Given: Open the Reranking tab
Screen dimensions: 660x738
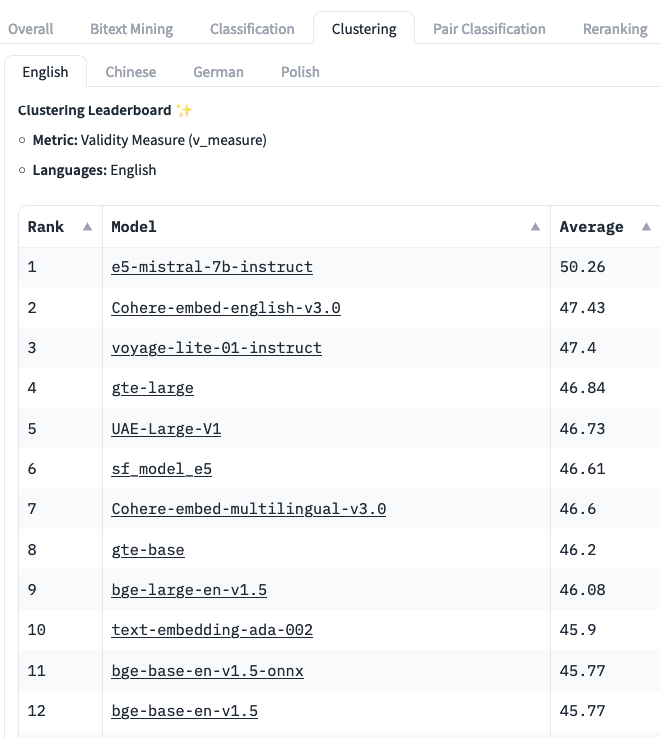Looking at the screenshot, I should (615, 29).
